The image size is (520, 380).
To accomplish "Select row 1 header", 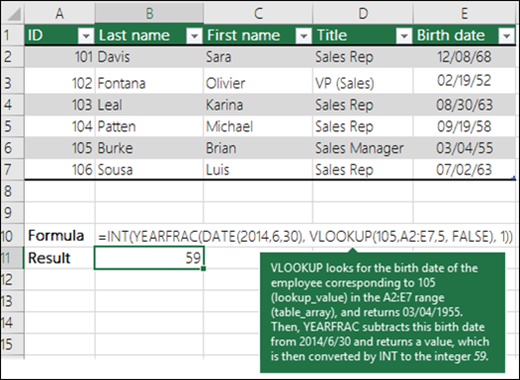I will click(x=12, y=35).
